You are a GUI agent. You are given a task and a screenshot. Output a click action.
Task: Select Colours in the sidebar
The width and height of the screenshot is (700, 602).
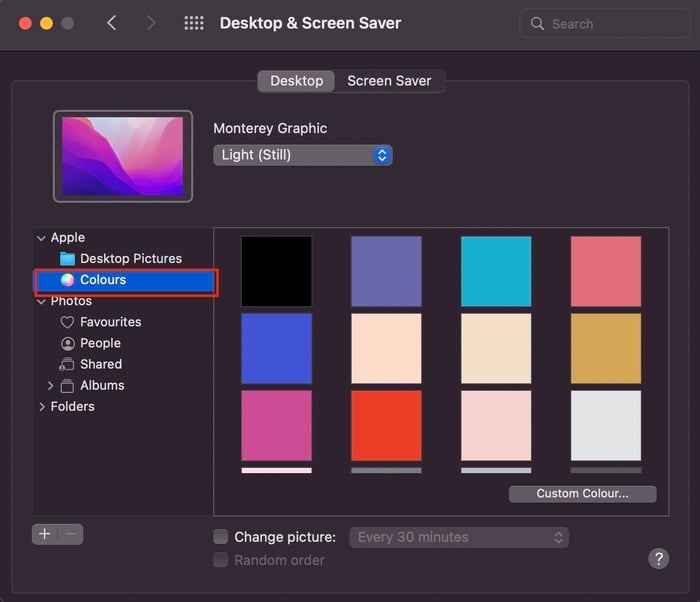(125, 280)
